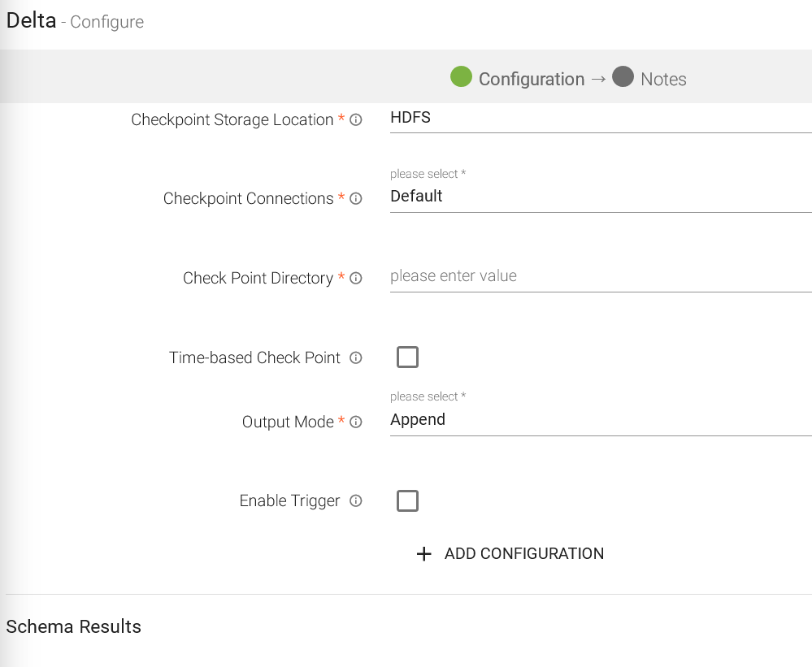
Task: Open the Checkpoint Storage Location HDFS dropdown
Action: coord(600,118)
